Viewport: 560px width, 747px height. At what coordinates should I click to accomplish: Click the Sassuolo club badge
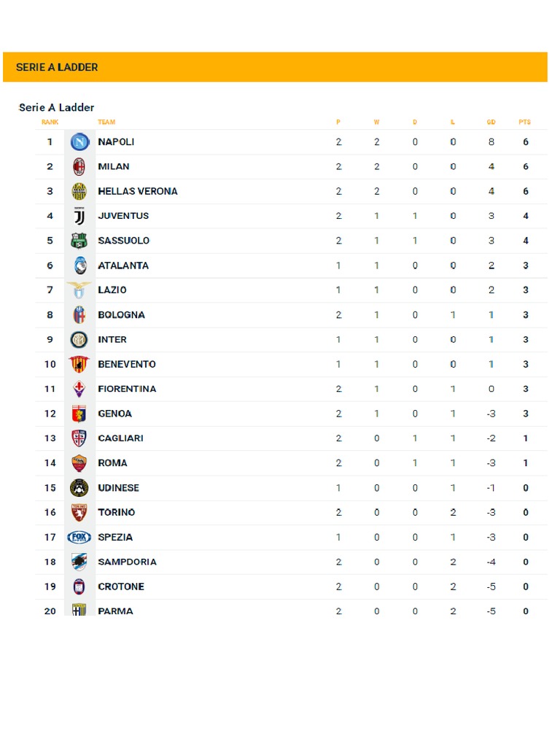pos(79,241)
